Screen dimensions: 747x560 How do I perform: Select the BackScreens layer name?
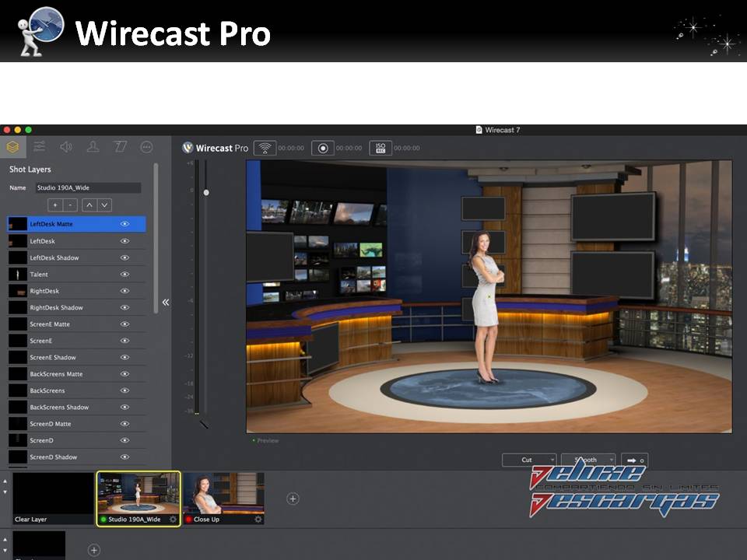47,390
